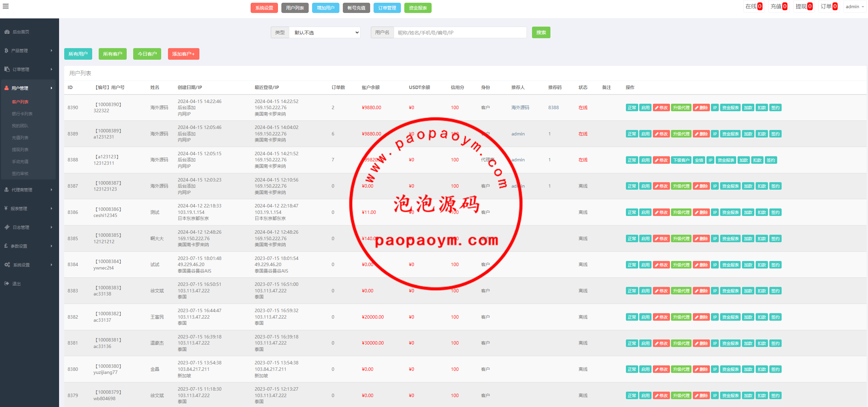Expand the 报表管理 sidebar arrow
This screenshot has width=868, height=407.
pyautogui.click(x=52, y=208)
